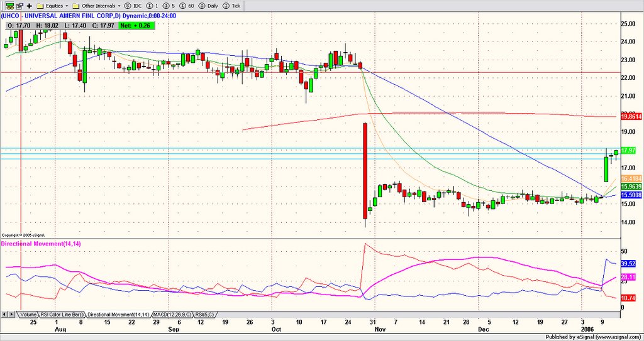This screenshot has height=341, width=644.
Task: Click the 39.52 indicator value label
Action: [x=629, y=264]
